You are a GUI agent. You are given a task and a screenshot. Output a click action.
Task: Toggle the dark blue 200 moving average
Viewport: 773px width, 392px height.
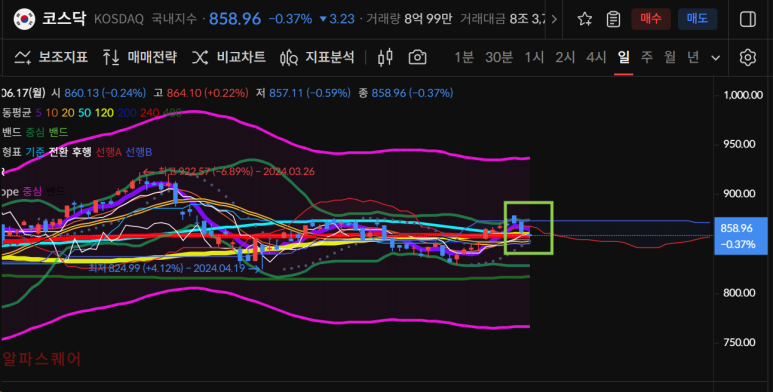[127, 113]
